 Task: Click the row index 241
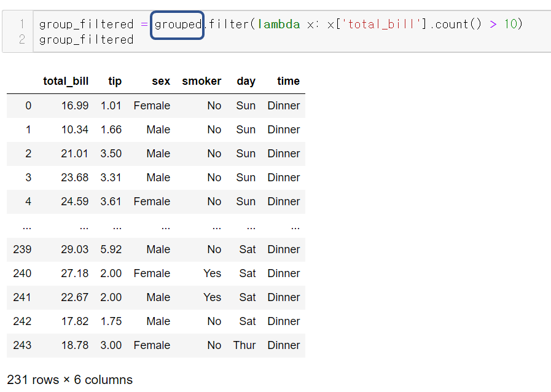point(22,297)
